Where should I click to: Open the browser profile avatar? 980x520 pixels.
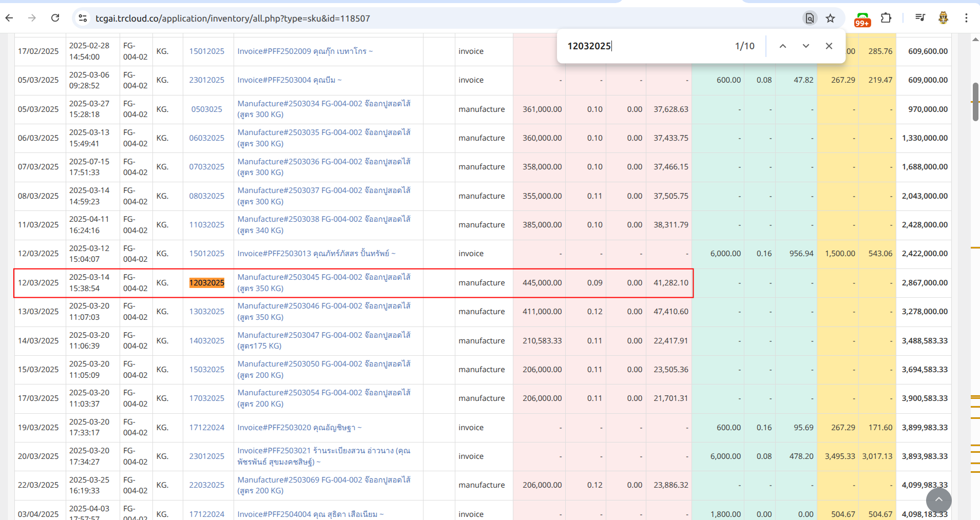943,18
